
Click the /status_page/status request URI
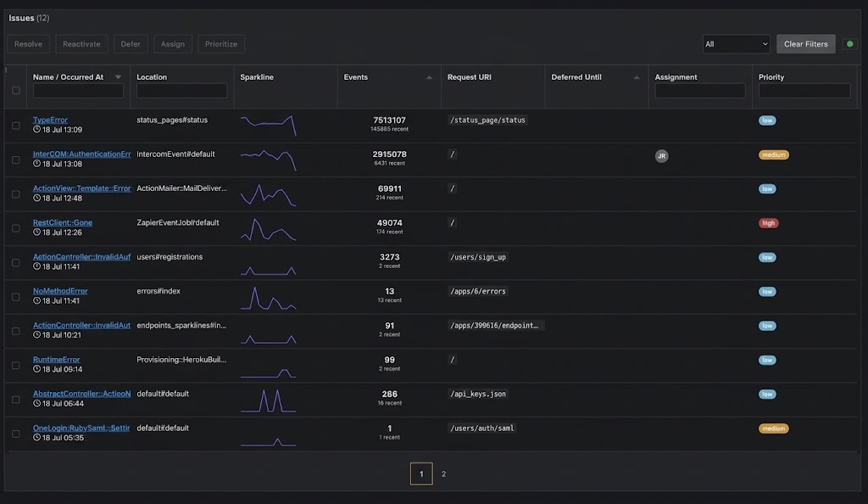pyautogui.click(x=487, y=120)
